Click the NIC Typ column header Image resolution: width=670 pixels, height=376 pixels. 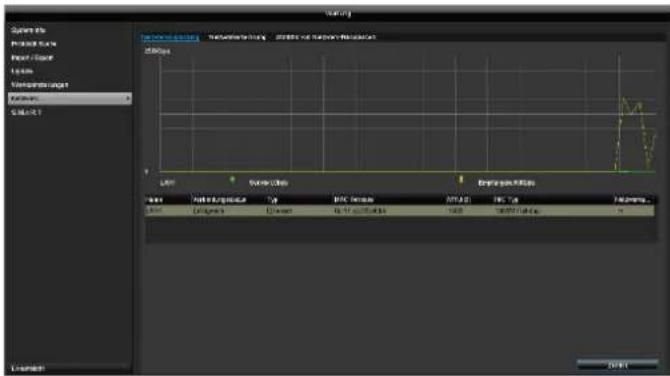point(506,200)
